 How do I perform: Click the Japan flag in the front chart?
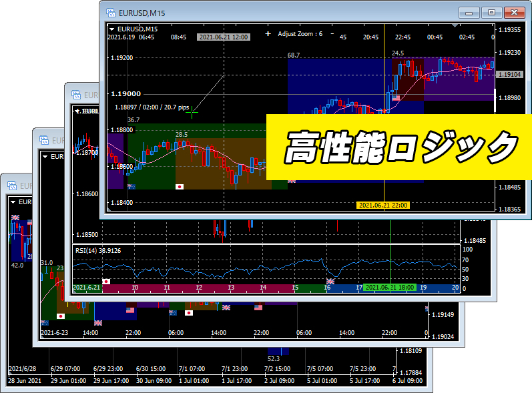180,187
